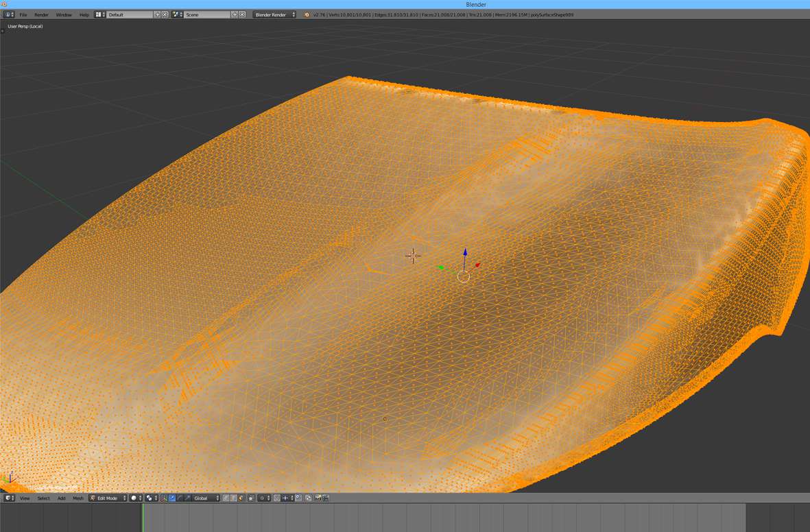Click the v2.76 mesh statistics text
Image resolution: width=810 pixels, height=532 pixels.
(x=443, y=14)
